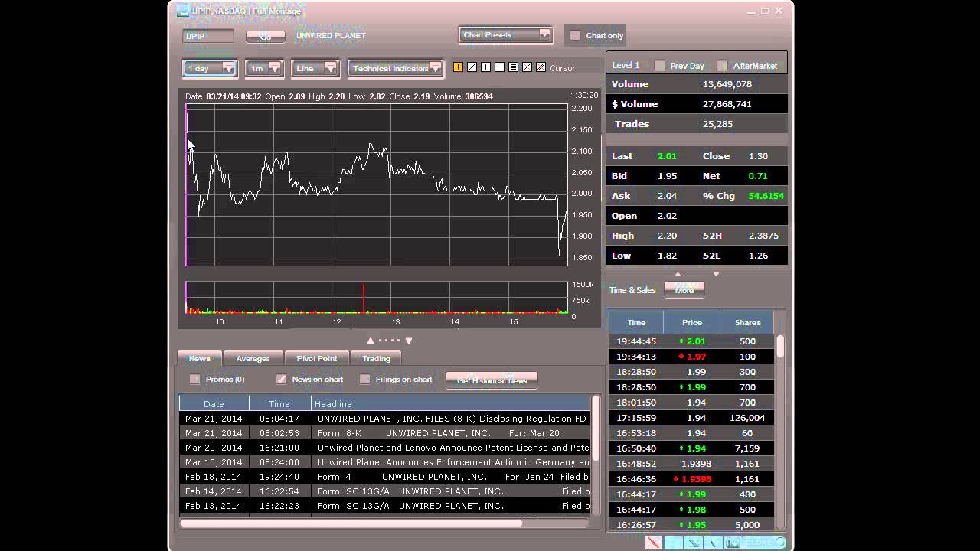980x551 pixels.
Task: Switch to the Averages tab
Action: [x=253, y=358]
